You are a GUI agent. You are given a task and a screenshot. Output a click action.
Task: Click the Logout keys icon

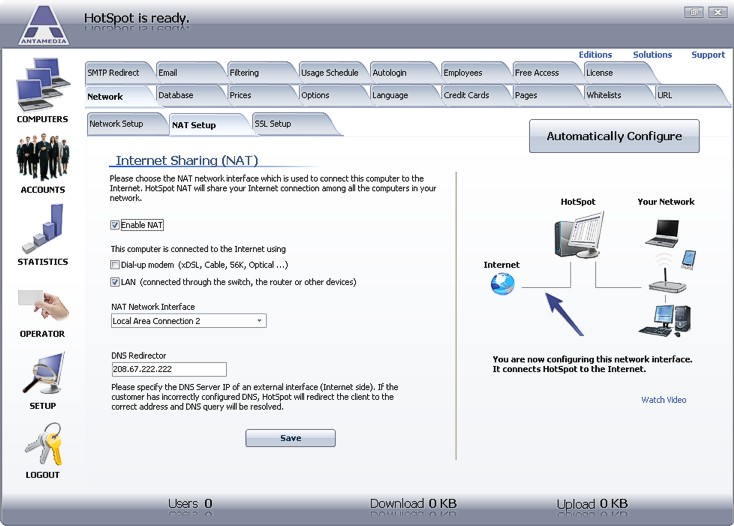pos(44,444)
